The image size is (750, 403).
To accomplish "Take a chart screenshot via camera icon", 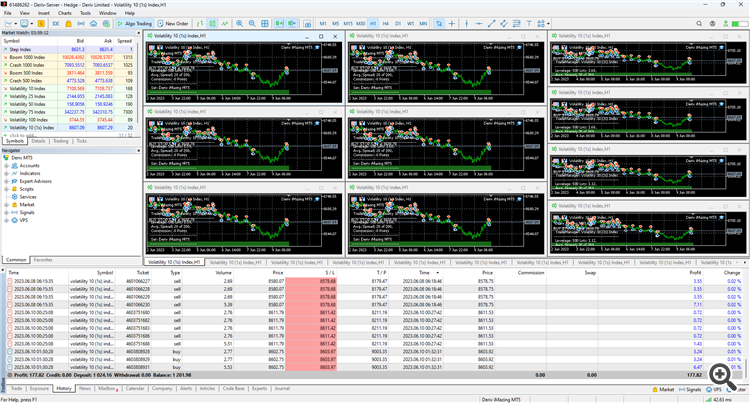I will pos(307,23).
